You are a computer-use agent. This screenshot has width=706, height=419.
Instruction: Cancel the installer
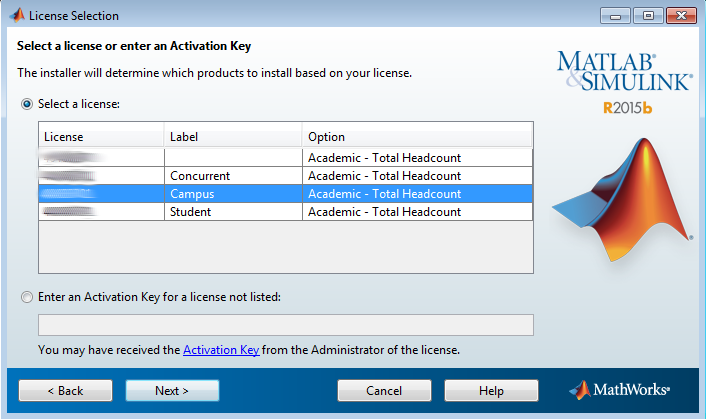[384, 391]
